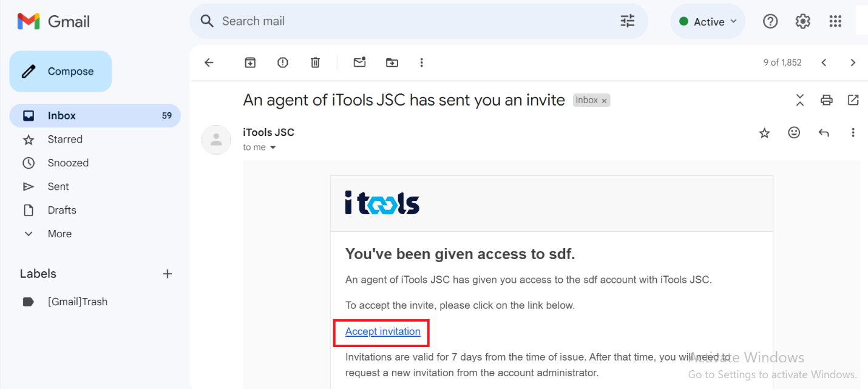Add an emoji reaction to the message

point(794,132)
